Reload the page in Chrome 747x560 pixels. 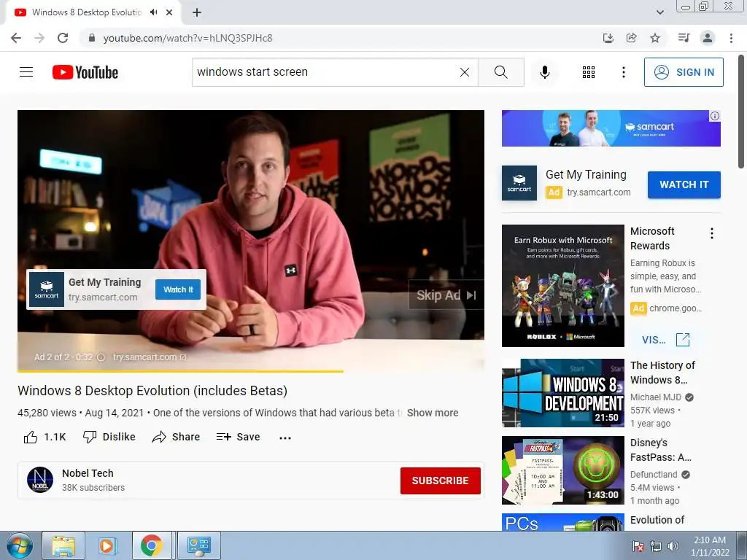[63, 38]
